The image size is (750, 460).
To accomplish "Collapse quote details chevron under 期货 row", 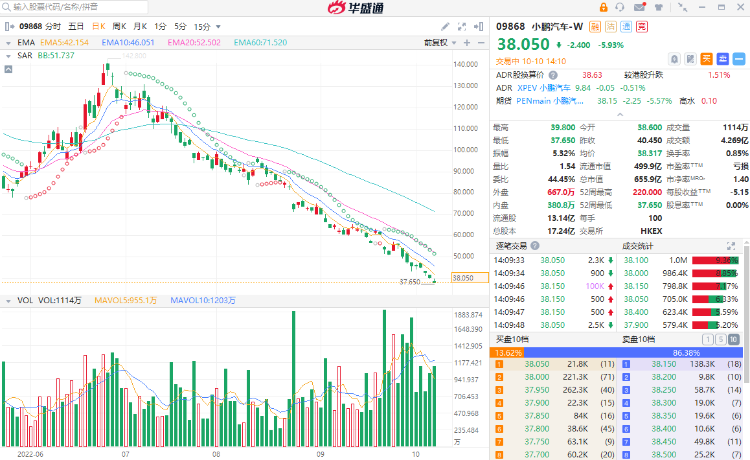I will pyautogui.click(x=620, y=115).
